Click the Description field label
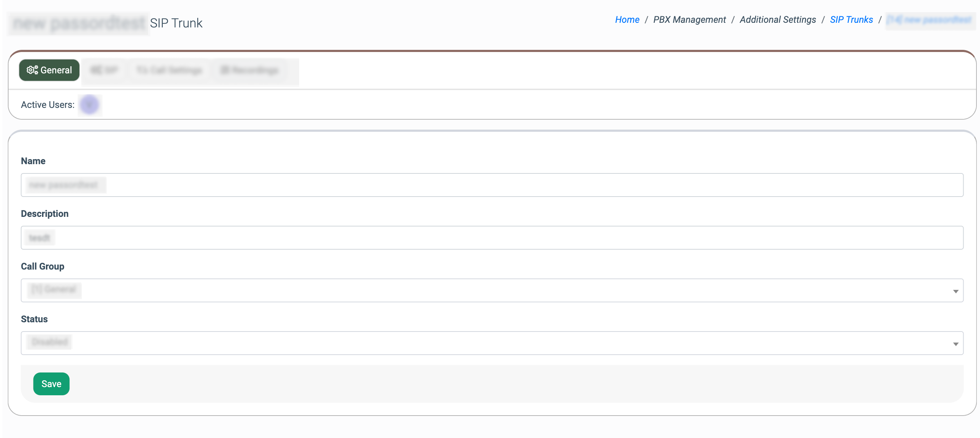This screenshot has width=980, height=438. coord(45,214)
